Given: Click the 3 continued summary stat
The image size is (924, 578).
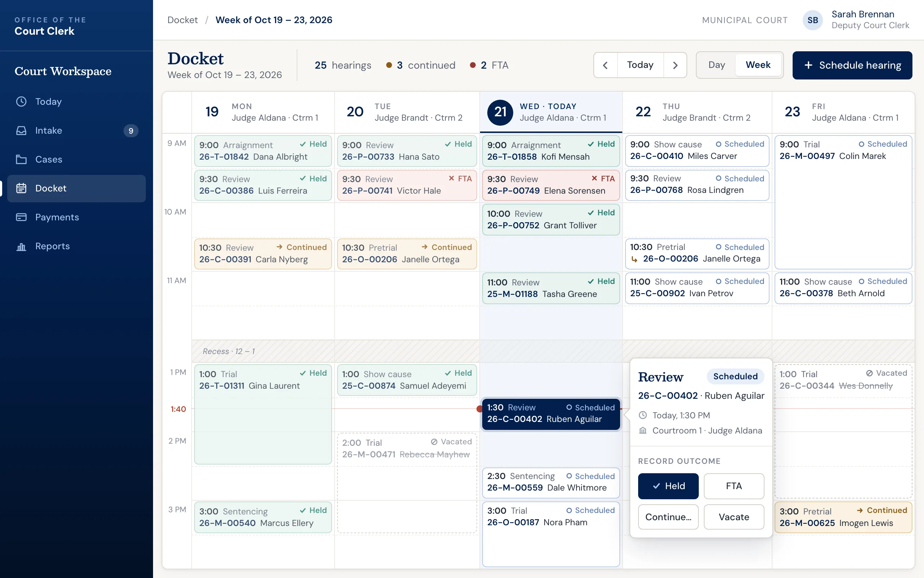Looking at the screenshot, I should [x=421, y=65].
